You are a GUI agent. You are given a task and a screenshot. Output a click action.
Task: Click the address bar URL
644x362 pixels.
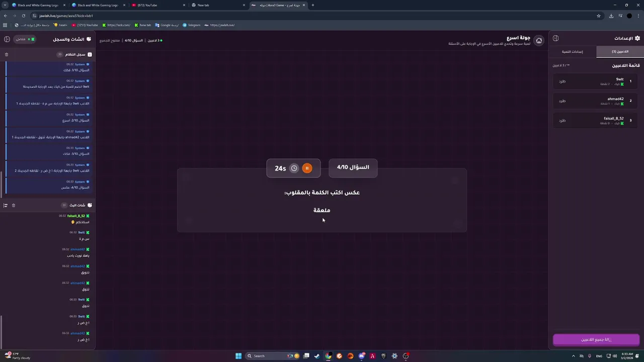click(x=66, y=16)
